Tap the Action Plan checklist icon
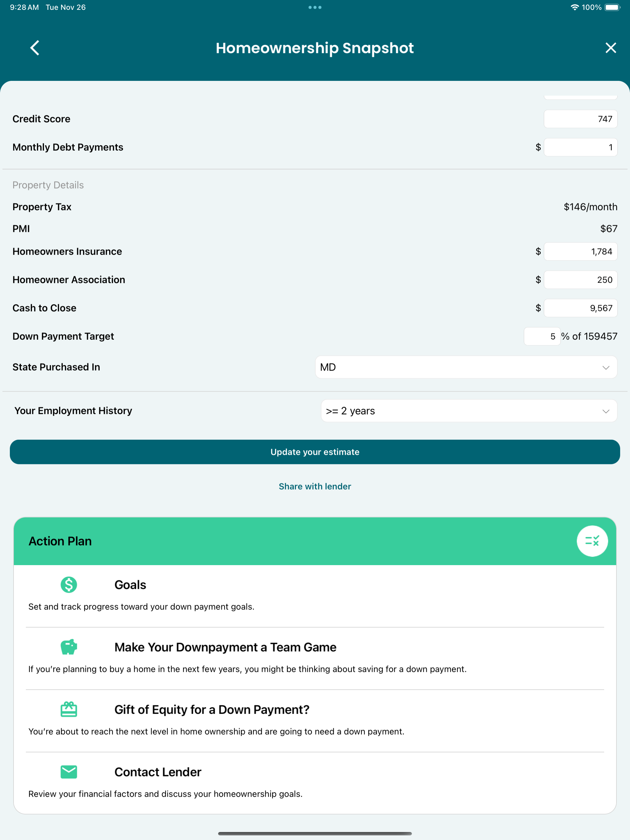 click(592, 541)
